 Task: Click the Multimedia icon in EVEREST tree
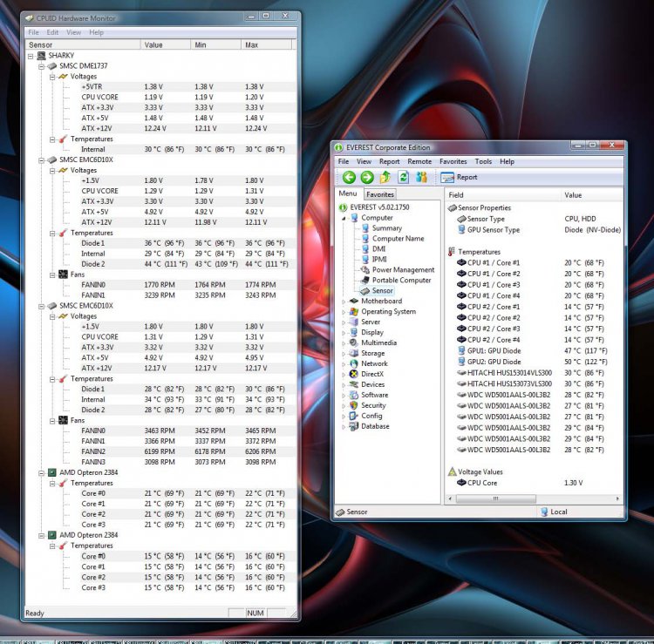pos(354,342)
